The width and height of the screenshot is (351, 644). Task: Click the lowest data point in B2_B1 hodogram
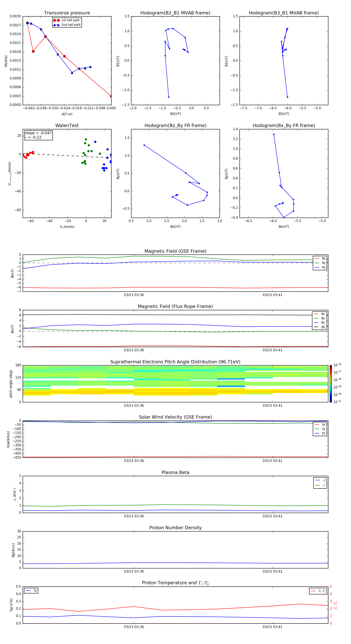coord(169,97)
